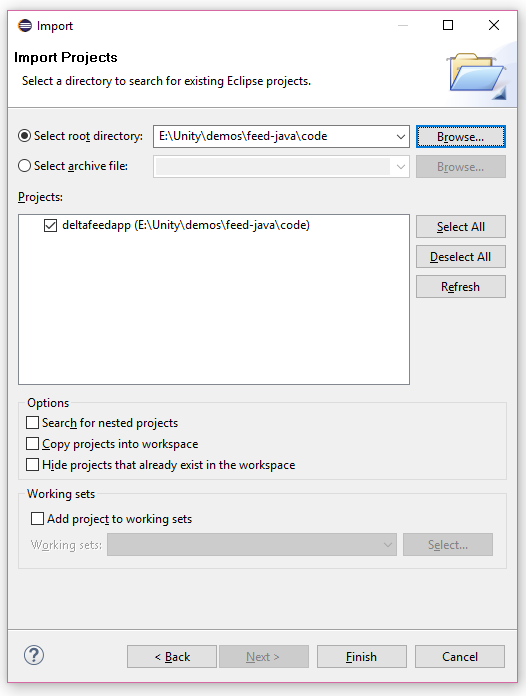Go back with the Back button
The height and width of the screenshot is (696, 526).
pyautogui.click(x=172, y=656)
